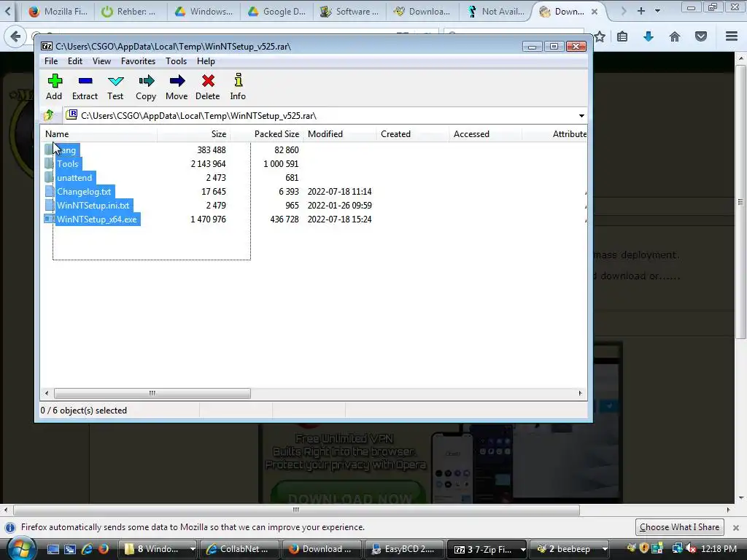Click the Move toolbar icon
The image size is (747, 560).
pyautogui.click(x=177, y=86)
